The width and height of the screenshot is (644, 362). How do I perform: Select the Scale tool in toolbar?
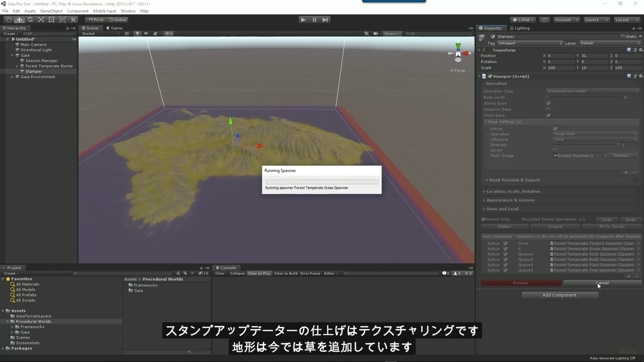[41, 20]
